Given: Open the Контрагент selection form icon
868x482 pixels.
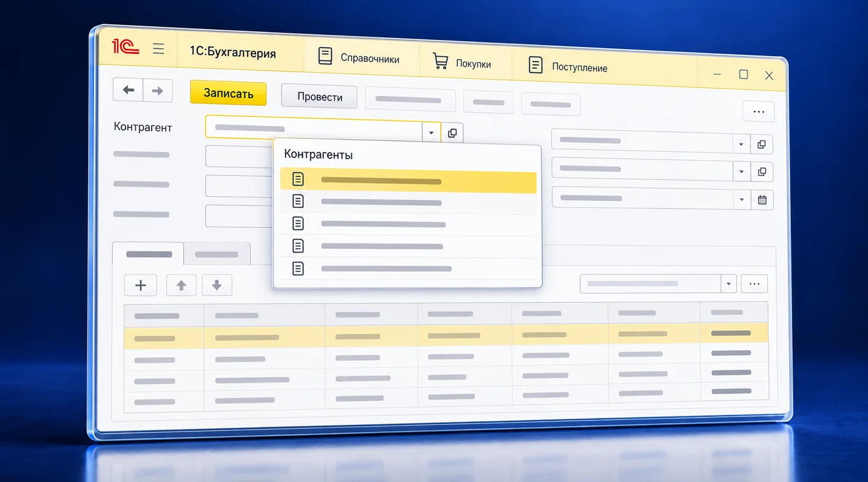Looking at the screenshot, I should tap(453, 133).
